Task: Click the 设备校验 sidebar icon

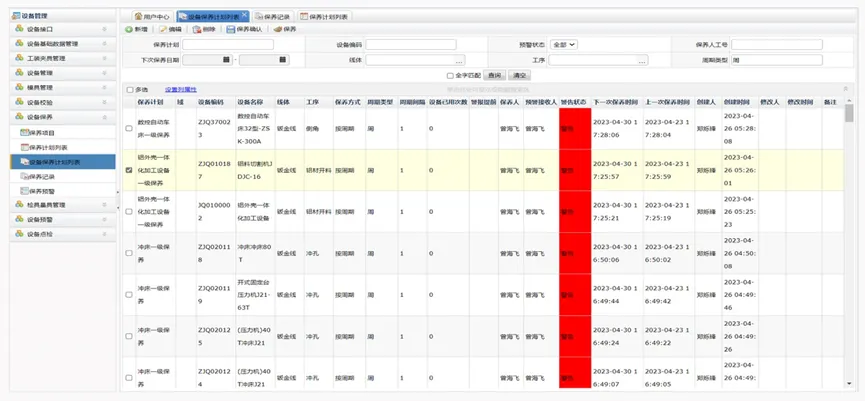Action: [x=19, y=102]
